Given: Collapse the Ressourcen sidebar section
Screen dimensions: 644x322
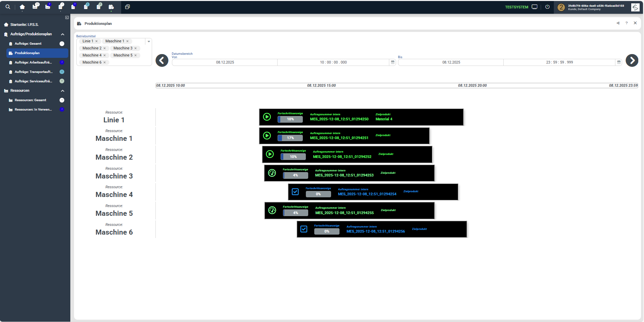Looking at the screenshot, I should 63,91.
